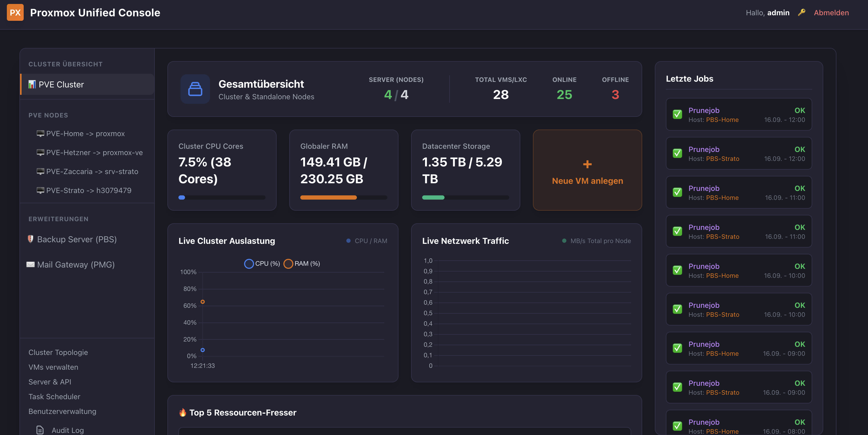Click the Total VMs/LXC value 28
Viewport: 868px width, 435px height.
point(501,95)
